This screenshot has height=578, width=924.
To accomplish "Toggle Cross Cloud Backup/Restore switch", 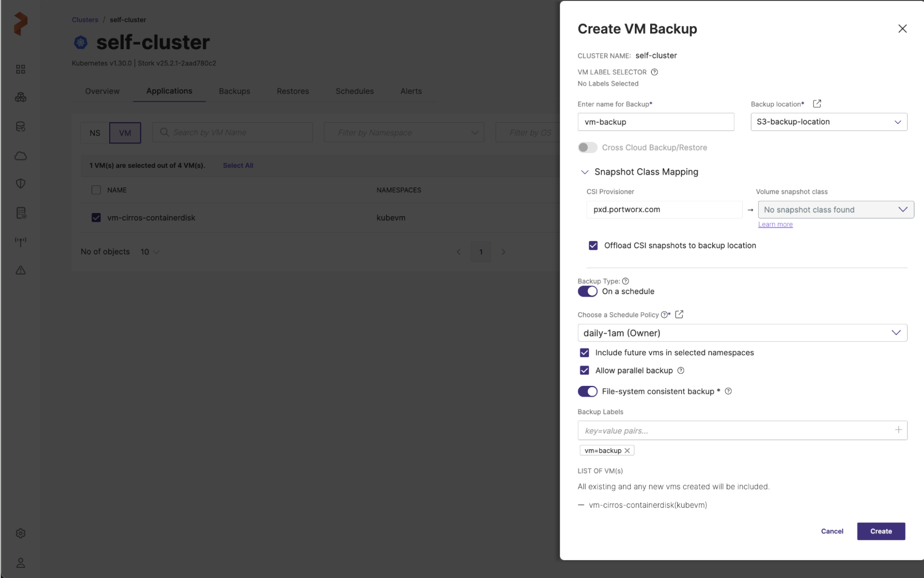I will pos(587,148).
